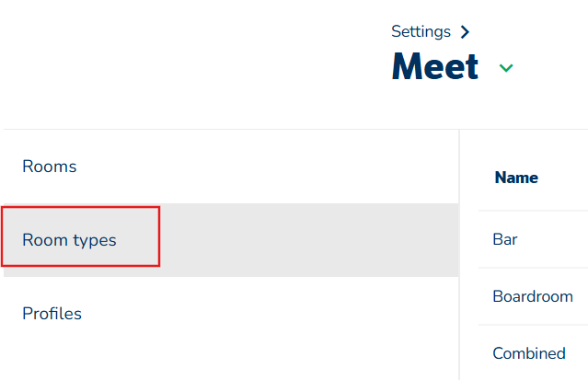588x380 pixels.
Task: Open the green chevron beside Meet
Action: click(x=506, y=68)
